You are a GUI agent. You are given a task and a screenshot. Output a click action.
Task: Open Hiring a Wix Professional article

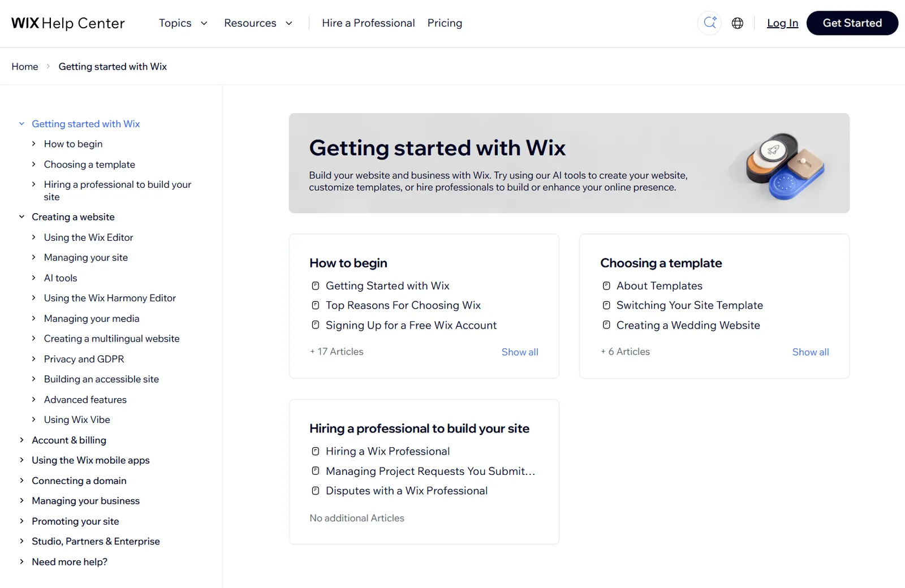pyautogui.click(x=388, y=451)
